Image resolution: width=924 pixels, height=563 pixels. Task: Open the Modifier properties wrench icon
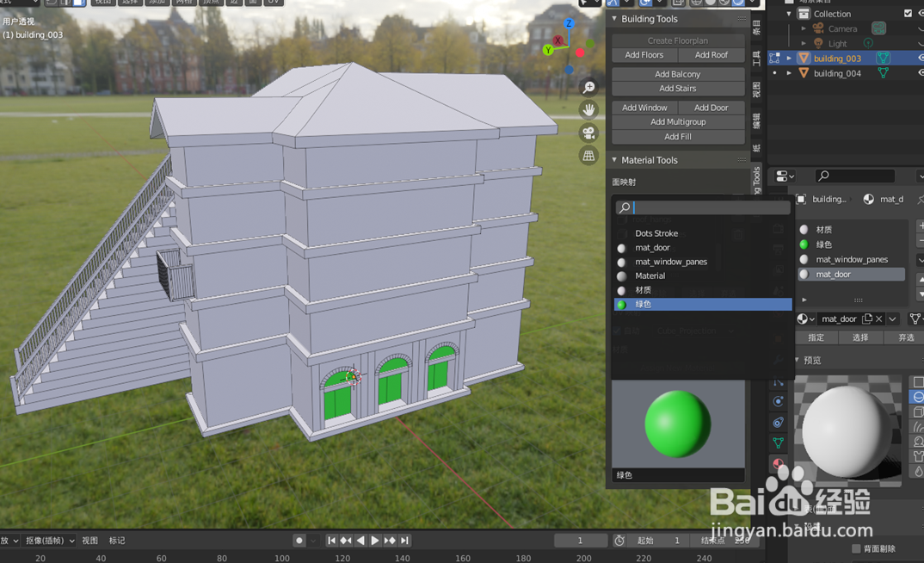(779, 359)
